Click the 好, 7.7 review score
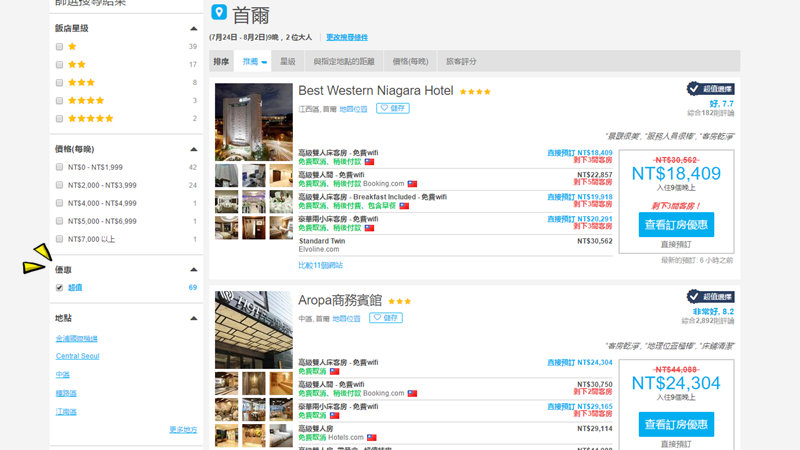Viewport: 800px width, 450px height. [x=721, y=104]
